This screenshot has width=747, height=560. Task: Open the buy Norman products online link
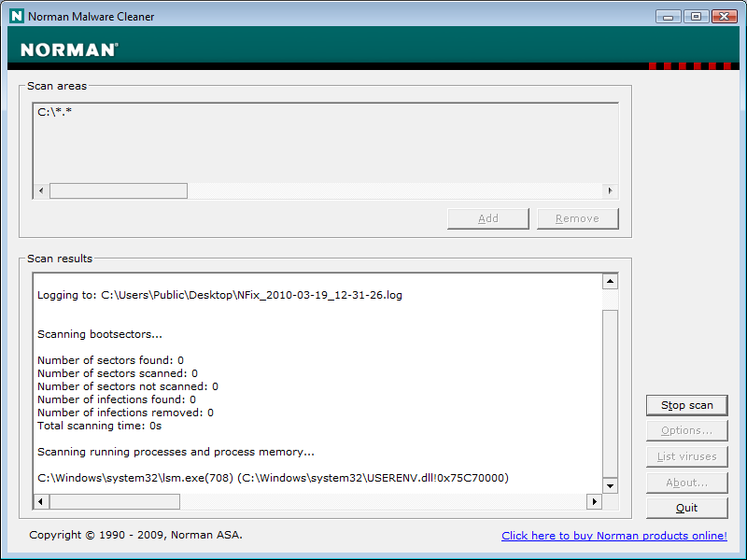[x=613, y=536]
